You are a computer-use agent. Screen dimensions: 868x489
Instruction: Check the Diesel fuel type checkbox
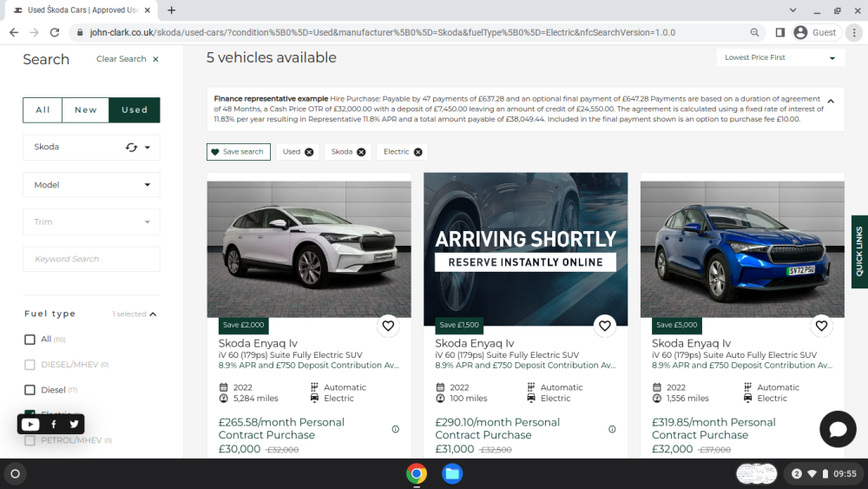point(30,390)
